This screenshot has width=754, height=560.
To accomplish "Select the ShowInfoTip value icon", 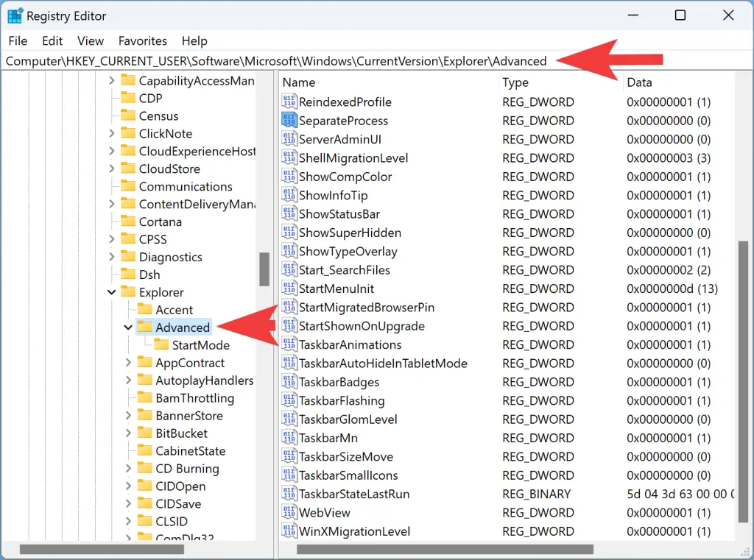I will (x=289, y=195).
